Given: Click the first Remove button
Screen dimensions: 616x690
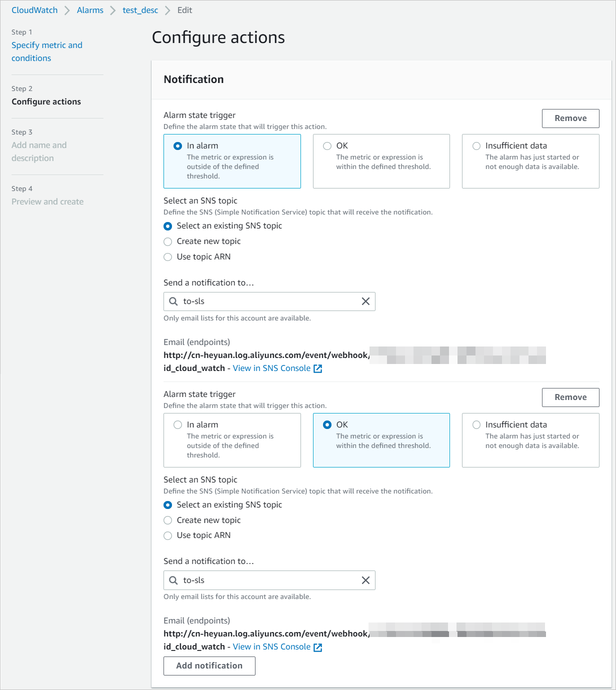Looking at the screenshot, I should pos(570,118).
